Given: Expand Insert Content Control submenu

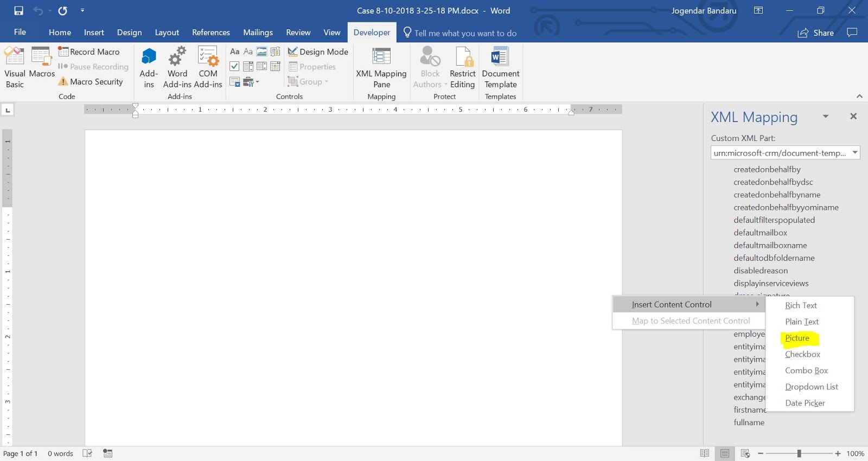Looking at the screenshot, I should point(689,304).
